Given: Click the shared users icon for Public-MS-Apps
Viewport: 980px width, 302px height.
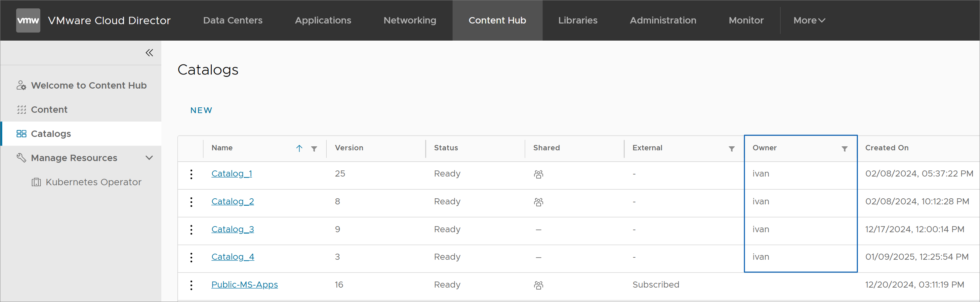Looking at the screenshot, I should pos(539,285).
